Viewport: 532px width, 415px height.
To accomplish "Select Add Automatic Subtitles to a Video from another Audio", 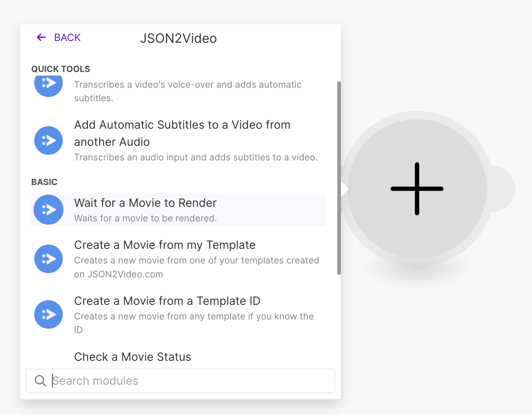I will coord(178,140).
